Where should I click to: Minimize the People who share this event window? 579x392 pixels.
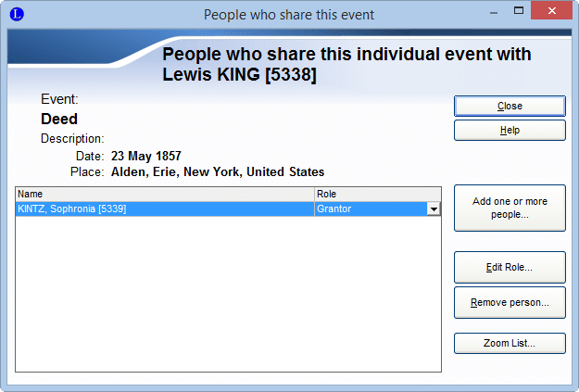494,12
